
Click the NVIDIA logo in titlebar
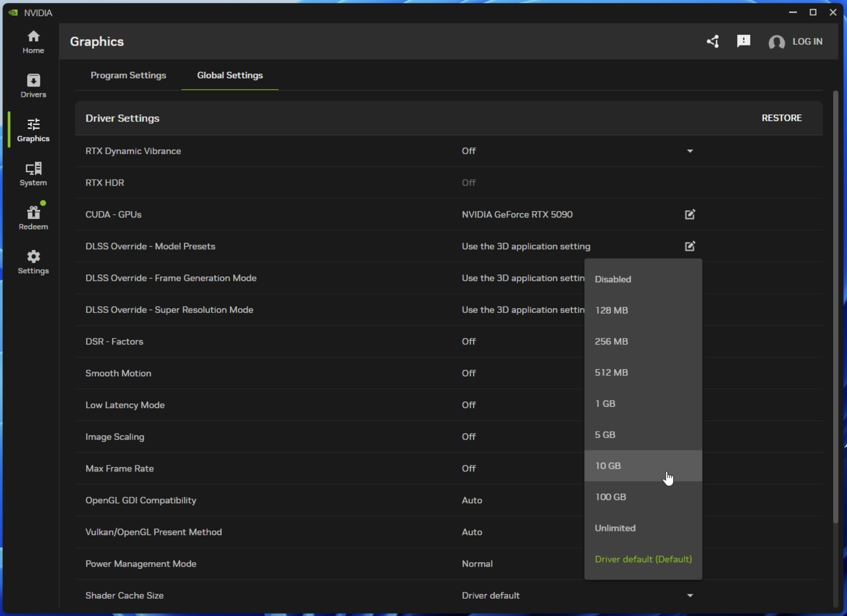pyautogui.click(x=14, y=12)
